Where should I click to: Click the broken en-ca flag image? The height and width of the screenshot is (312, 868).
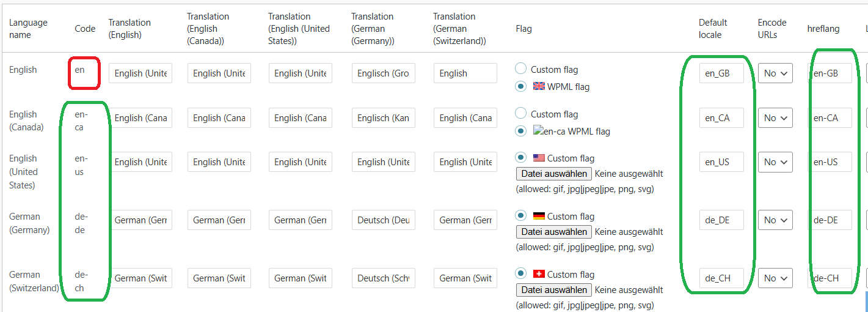538,131
